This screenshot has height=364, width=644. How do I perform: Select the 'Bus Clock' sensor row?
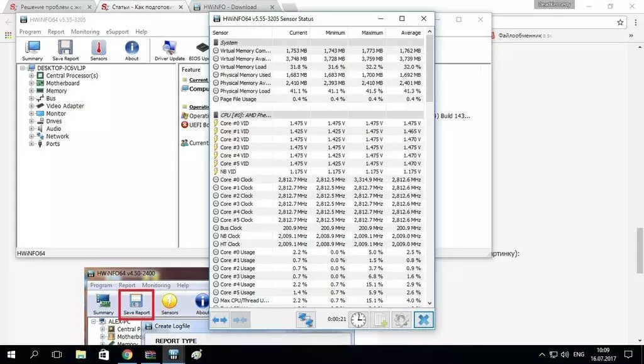tap(318, 228)
